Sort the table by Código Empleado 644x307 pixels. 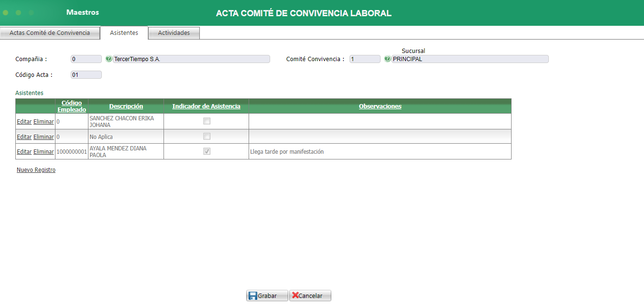tap(71, 106)
